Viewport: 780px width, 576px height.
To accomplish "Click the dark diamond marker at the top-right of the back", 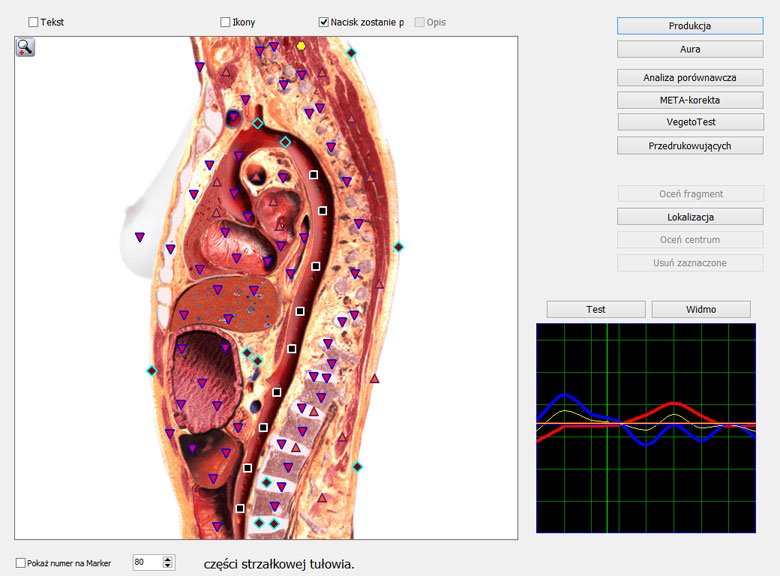I will 351,52.
